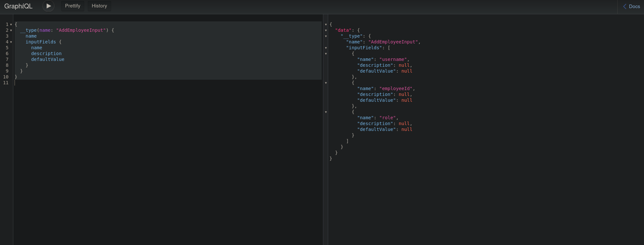Click the GraphiQL title logo
Image resolution: width=644 pixels, height=245 pixels.
(18, 6)
